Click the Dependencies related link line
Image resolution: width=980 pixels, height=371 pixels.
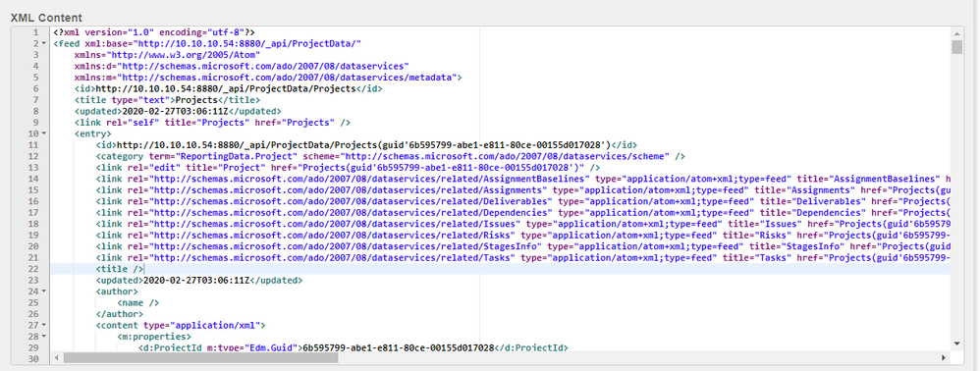point(522,212)
